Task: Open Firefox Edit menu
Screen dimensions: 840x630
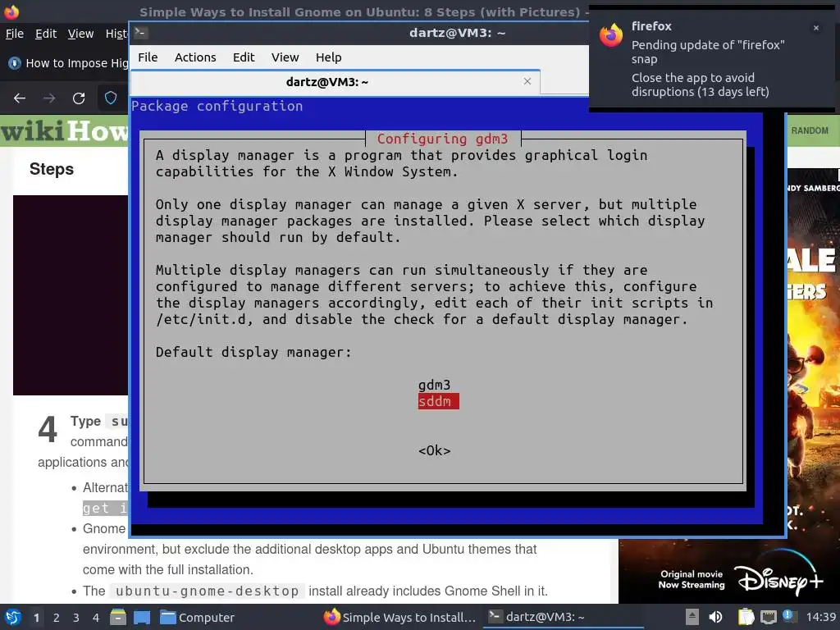Action: pos(46,34)
